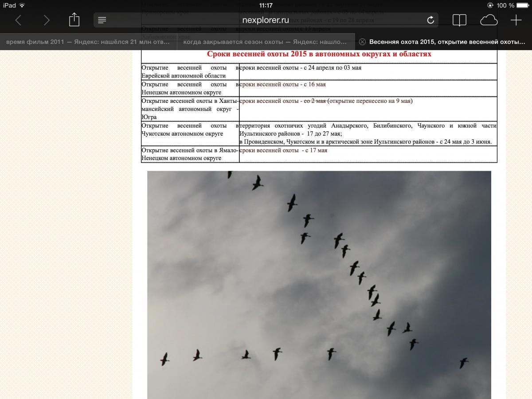The width and height of the screenshot is (532, 399).
Task: Close the Весенняя охота 2015 tab
Action: click(x=362, y=42)
